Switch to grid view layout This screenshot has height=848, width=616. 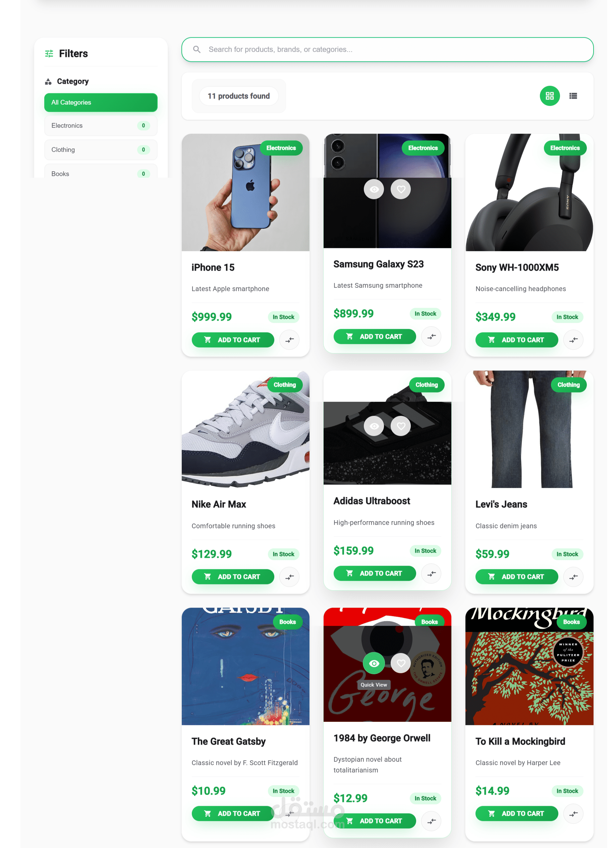pyautogui.click(x=550, y=96)
